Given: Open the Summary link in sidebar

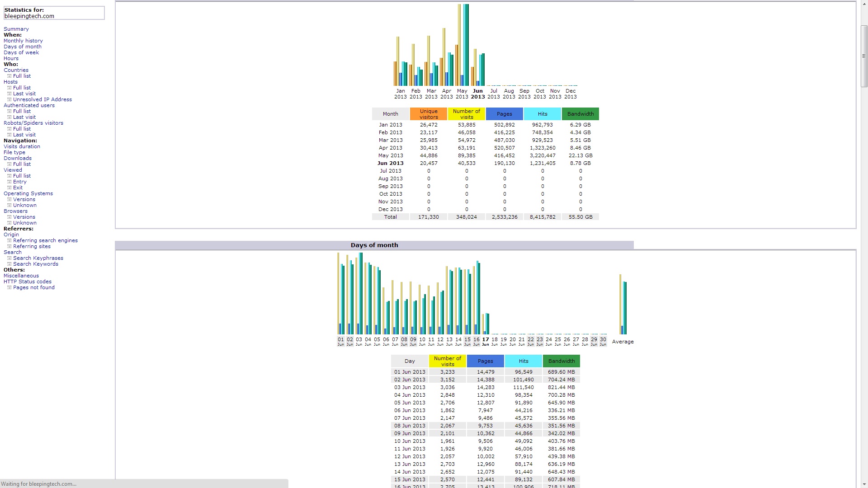Looking at the screenshot, I should tap(16, 29).
